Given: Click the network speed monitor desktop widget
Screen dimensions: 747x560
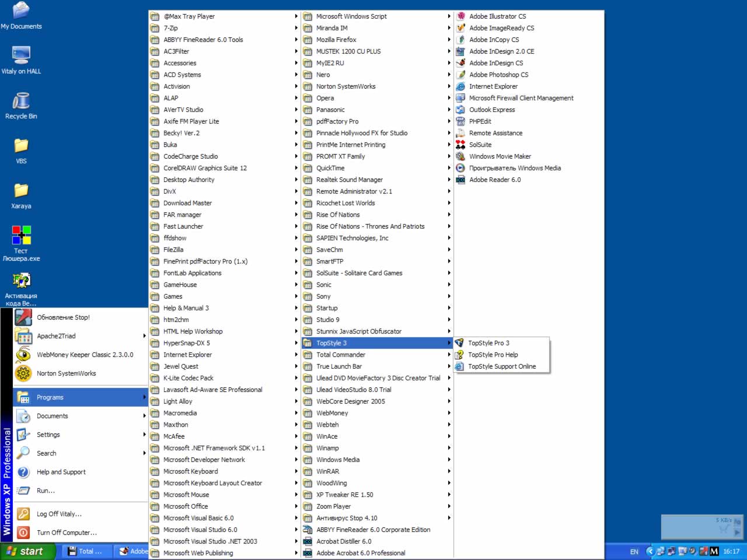Looking at the screenshot, I should pyautogui.click(x=701, y=527).
